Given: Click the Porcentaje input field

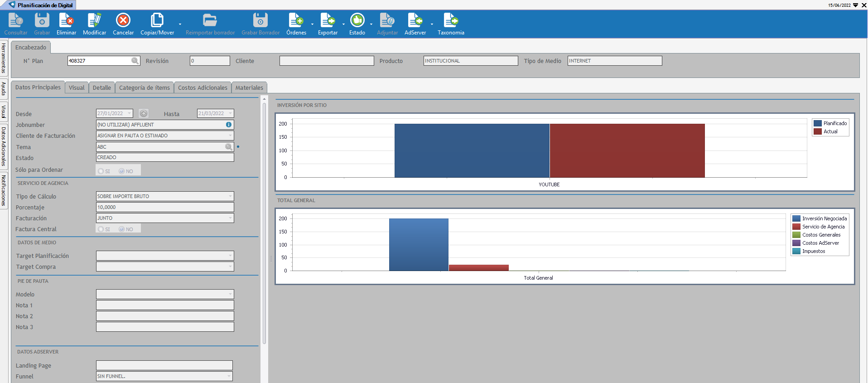Looking at the screenshot, I should (165, 207).
